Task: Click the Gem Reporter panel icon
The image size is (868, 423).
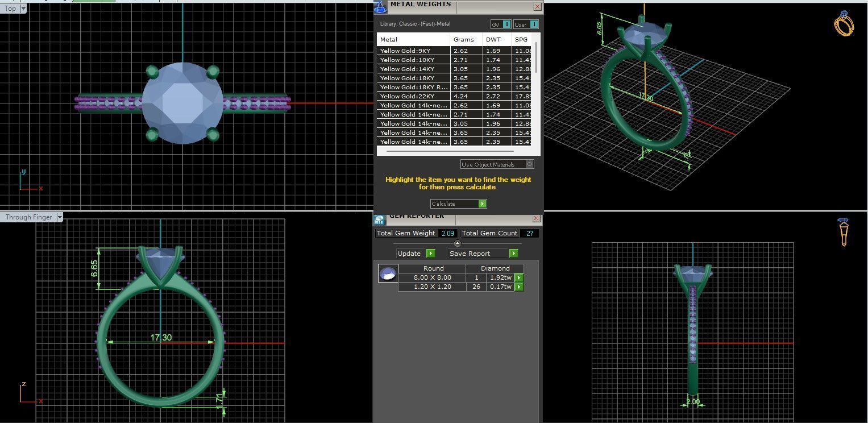Action: point(379,219)
